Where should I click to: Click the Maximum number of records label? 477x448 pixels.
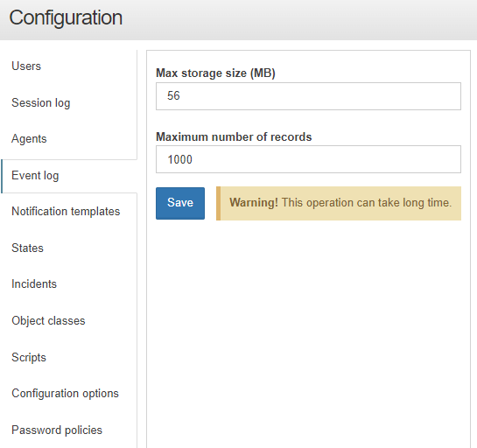pyautogui.click(x=234, y=136)
